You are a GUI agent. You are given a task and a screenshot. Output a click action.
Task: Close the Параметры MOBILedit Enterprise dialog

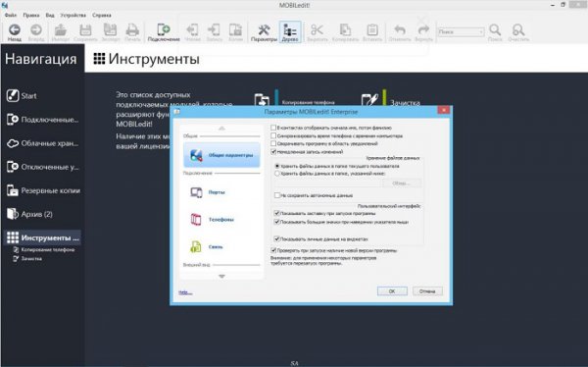pos(444,110)
